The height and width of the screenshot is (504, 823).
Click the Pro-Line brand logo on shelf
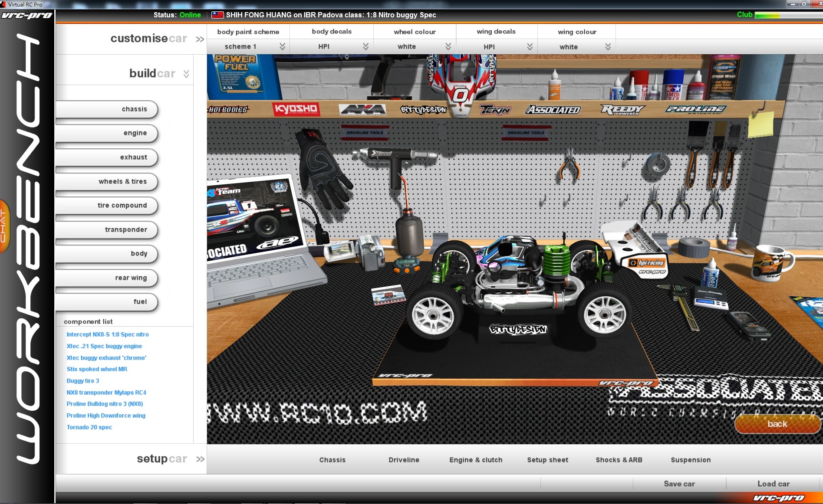tap(696, 109)
